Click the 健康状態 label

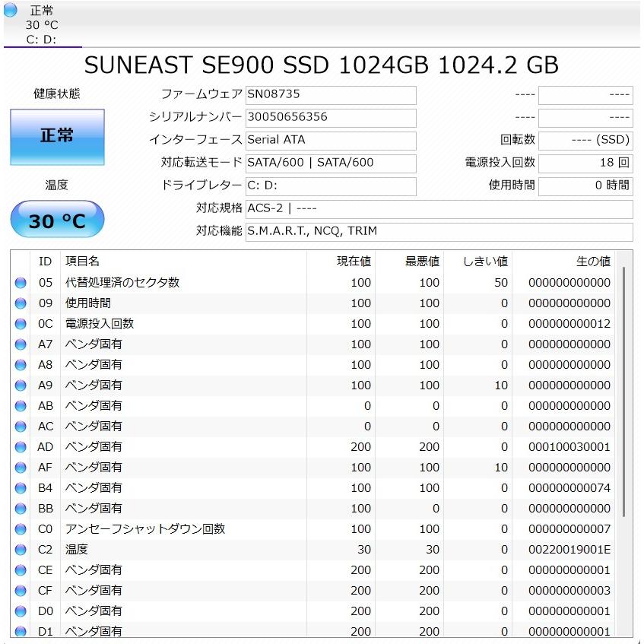coord(57,94)
